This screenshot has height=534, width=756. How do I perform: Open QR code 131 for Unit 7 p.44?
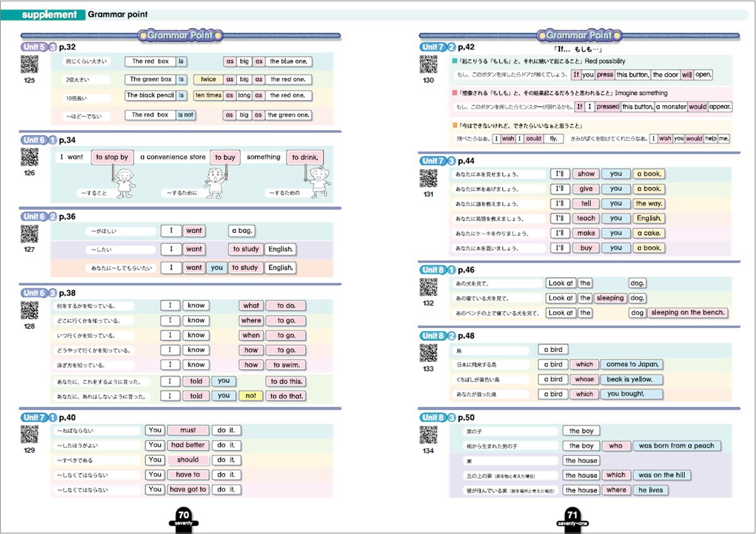click(x=428, y=179)
